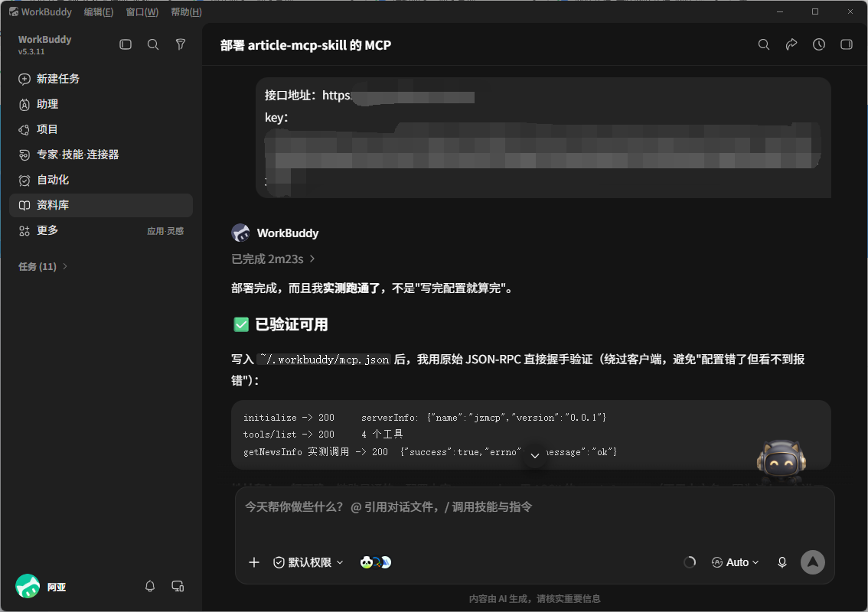Click the initialize -> 200 code line
Image resolution: width=868 pixels, height=612 pixels.
pyautogui.click(x=425, y=418)
